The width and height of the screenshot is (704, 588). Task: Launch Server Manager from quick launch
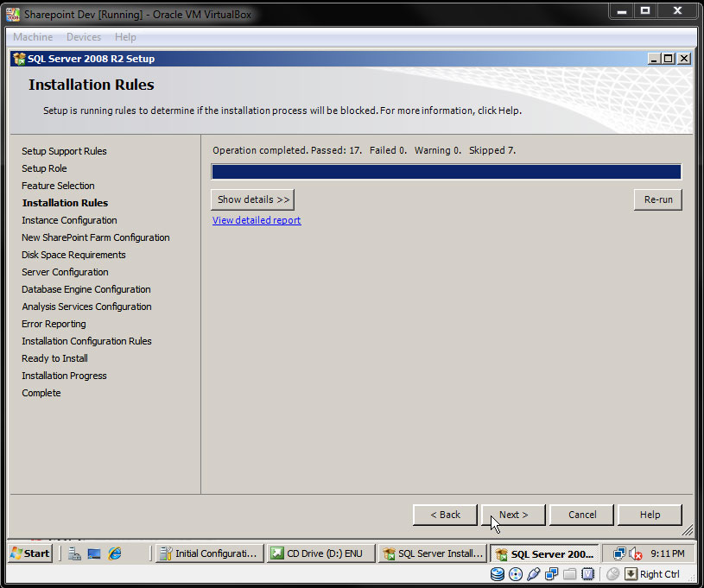(x=74, y=553)
